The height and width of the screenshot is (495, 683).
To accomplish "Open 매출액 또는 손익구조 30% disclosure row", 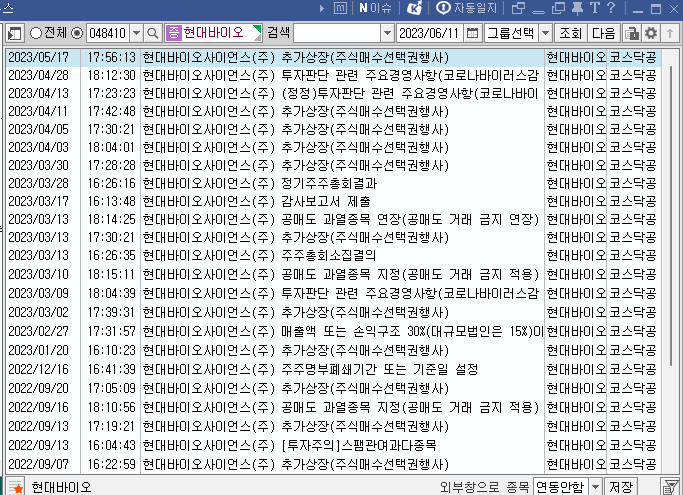I will [333, 331].
